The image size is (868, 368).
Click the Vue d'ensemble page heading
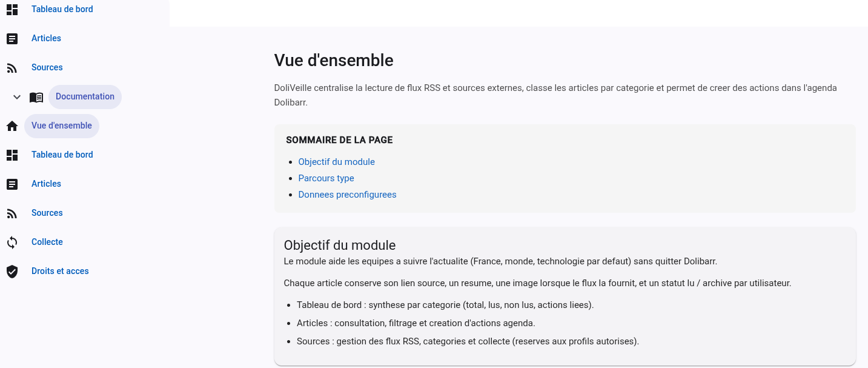pyautogui.click(x=334, y=60)
